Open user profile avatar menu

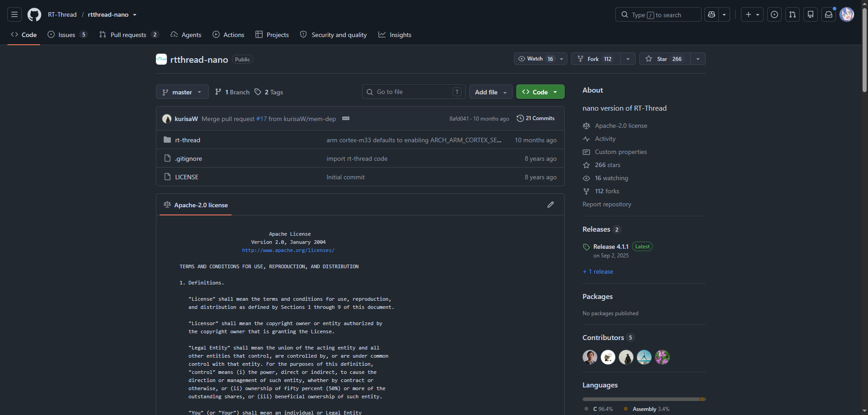[x=847, y=14]
